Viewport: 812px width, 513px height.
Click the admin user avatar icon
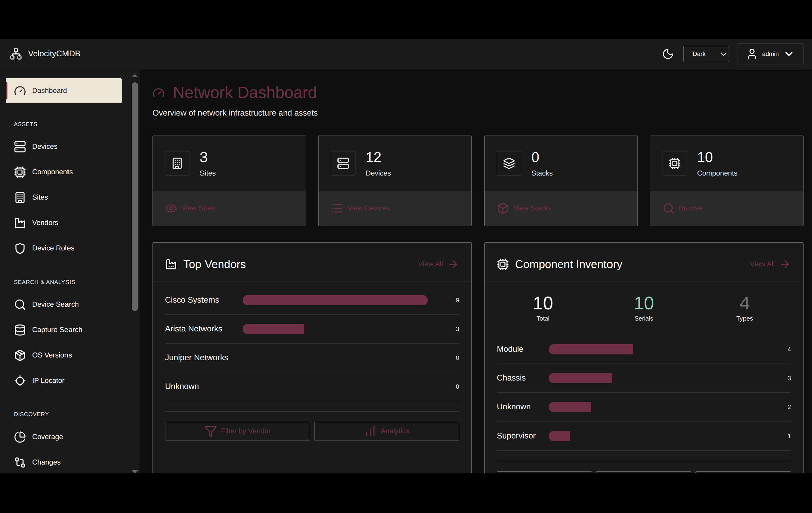point(752,54)
